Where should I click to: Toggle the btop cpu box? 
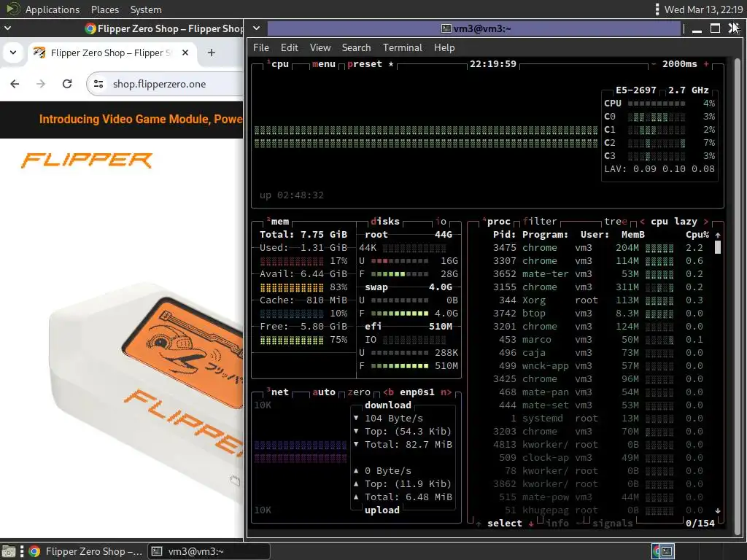(278, 64)
